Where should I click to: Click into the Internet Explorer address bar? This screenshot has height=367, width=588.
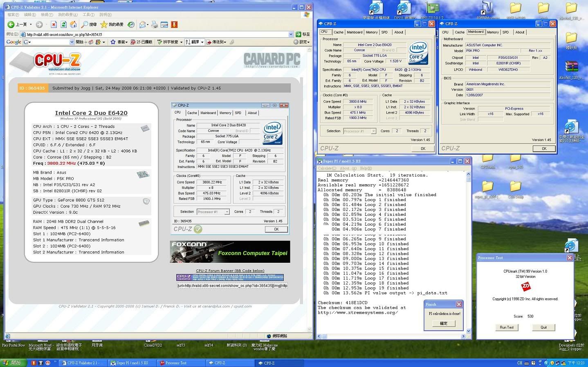(157, 34)
